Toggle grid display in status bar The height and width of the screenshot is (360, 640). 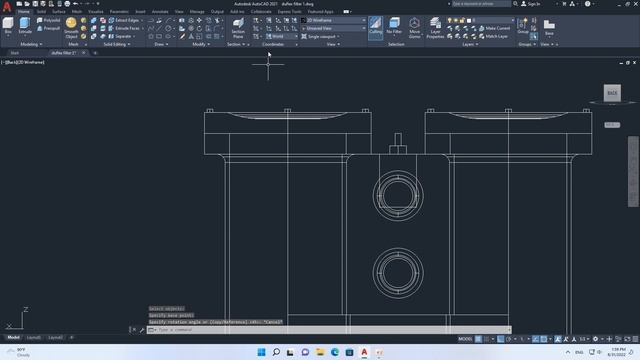pos(478,339)
